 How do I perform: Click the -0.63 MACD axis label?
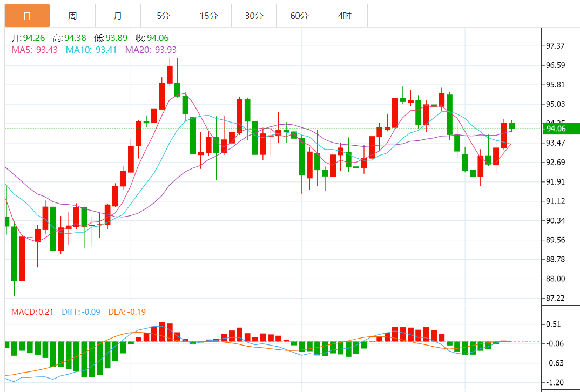pyautogui.click(x=556, y=363)
